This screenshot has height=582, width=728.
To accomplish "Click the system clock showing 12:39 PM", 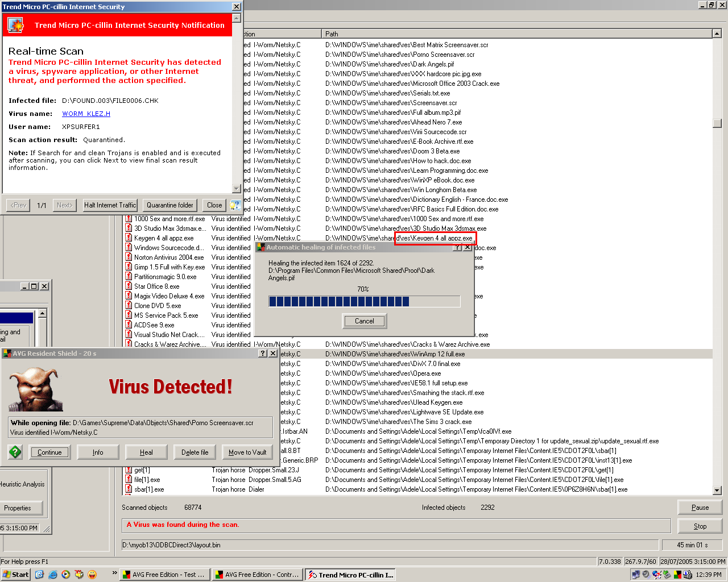I will coord(709,575).
